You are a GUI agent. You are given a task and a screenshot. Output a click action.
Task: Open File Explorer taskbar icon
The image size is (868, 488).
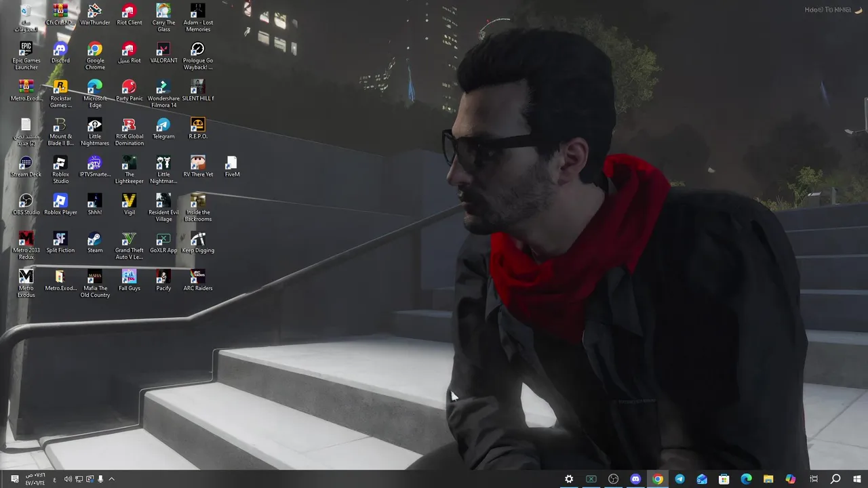coord(768,479)
